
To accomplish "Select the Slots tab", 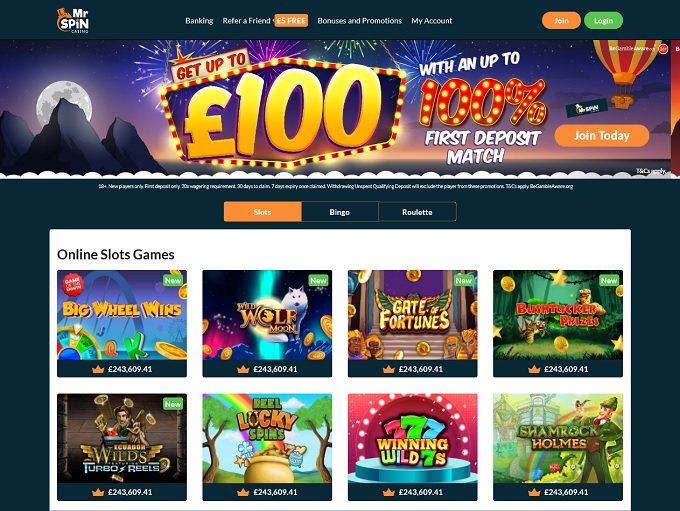I will tap(262, 212).
